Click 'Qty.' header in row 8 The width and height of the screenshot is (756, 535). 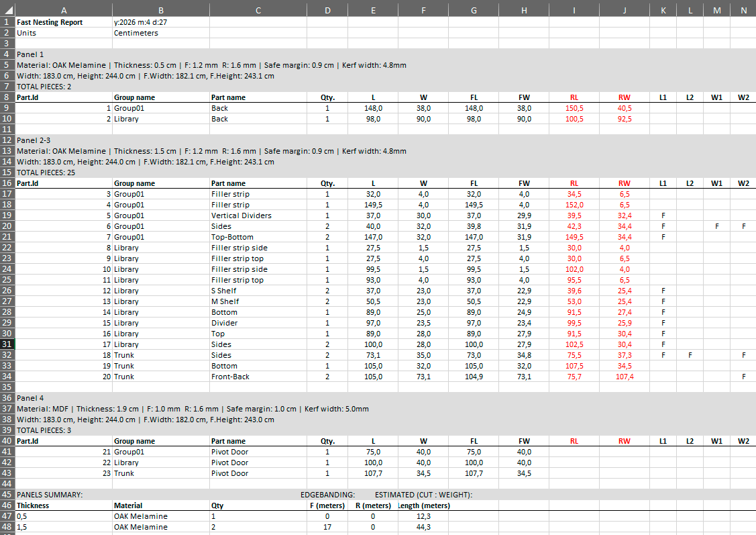coord(327,97)
